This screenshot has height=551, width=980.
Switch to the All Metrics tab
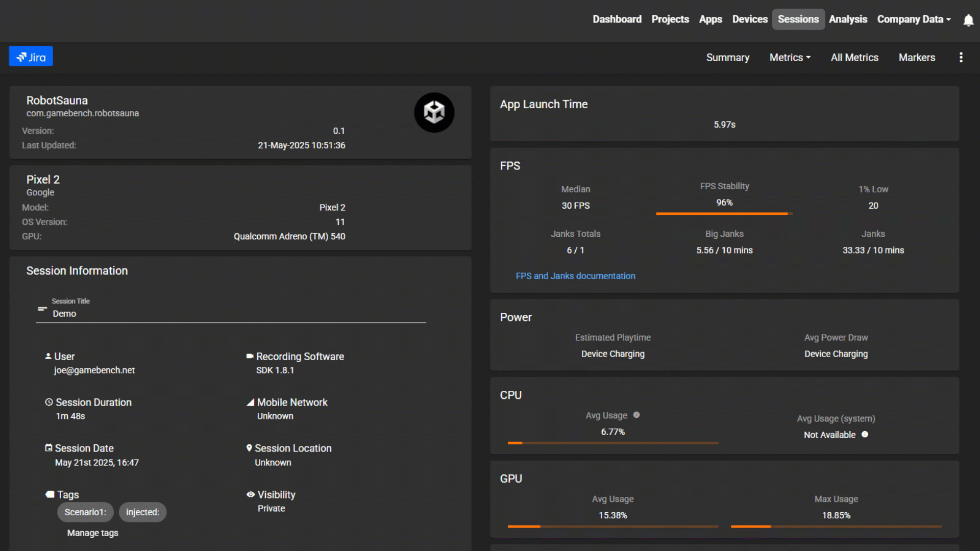[854, 57]
